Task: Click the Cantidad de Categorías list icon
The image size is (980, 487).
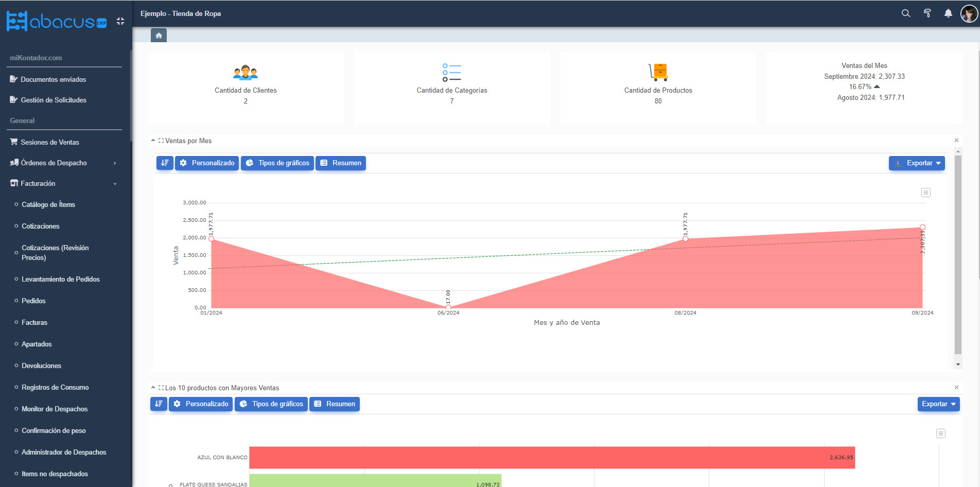Action: tap(452, 73)
